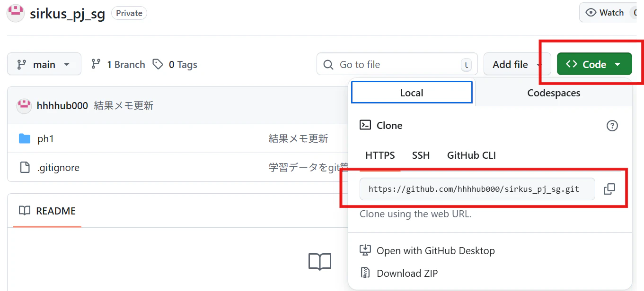Click the .gitignore row commit message

[x=309, y=167]
